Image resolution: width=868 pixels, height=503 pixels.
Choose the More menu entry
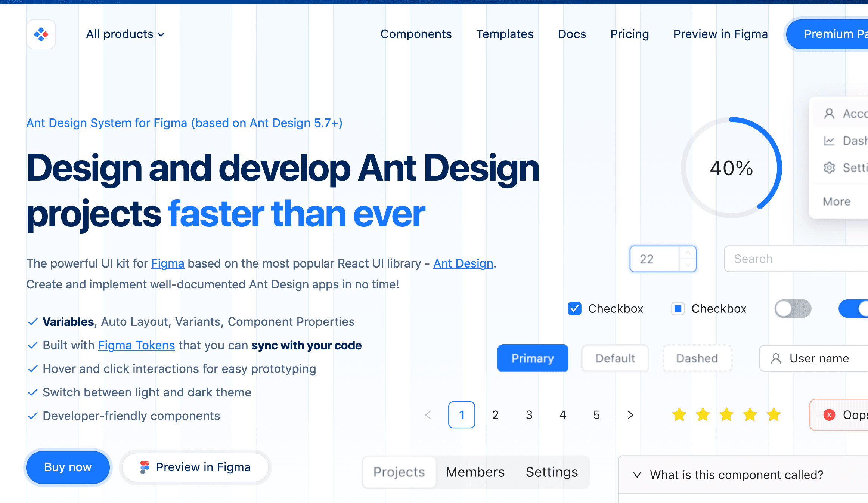click(837, 201)
